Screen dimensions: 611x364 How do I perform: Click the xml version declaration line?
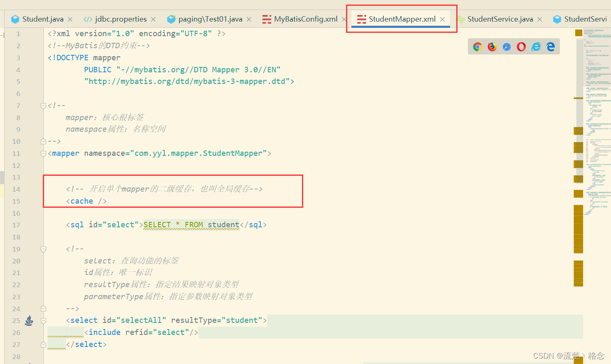click(137, 34)
